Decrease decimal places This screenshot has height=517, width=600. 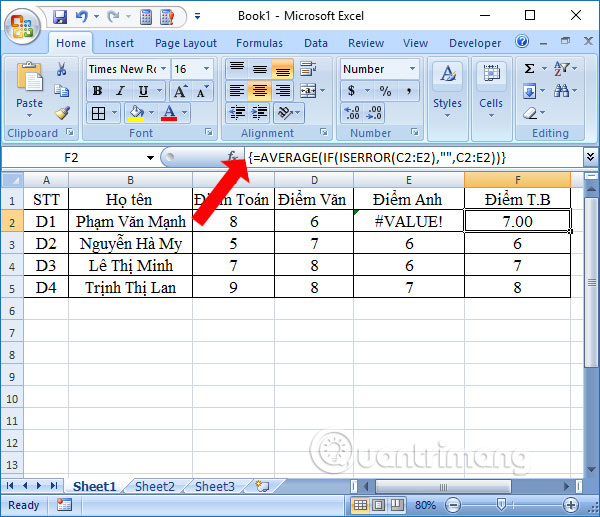(374, 113)
